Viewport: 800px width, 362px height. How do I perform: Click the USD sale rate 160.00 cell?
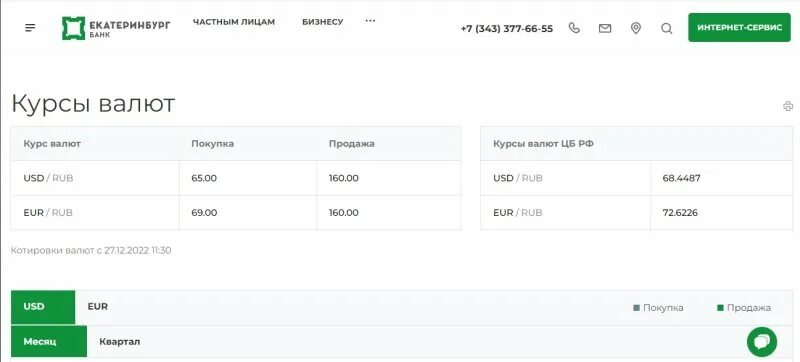click(x=388, y=178)
